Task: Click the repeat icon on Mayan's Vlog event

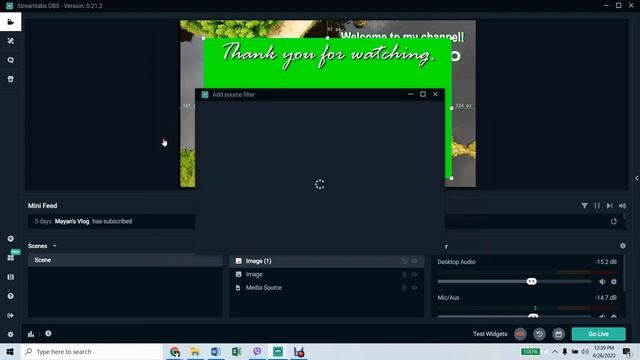Action: tap(614, 221)
